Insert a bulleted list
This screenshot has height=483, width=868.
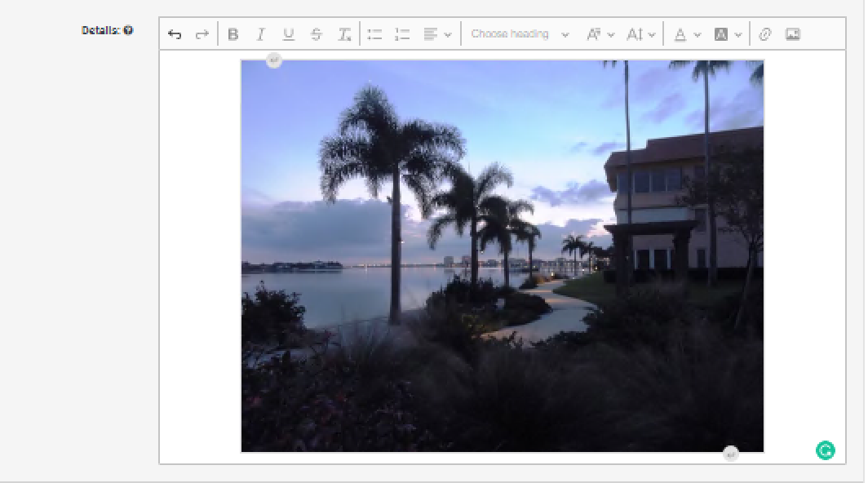point(374,34)
